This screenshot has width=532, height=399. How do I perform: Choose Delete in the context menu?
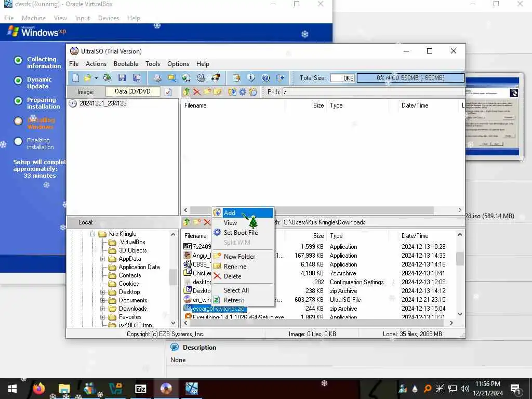tap(243, 276)
